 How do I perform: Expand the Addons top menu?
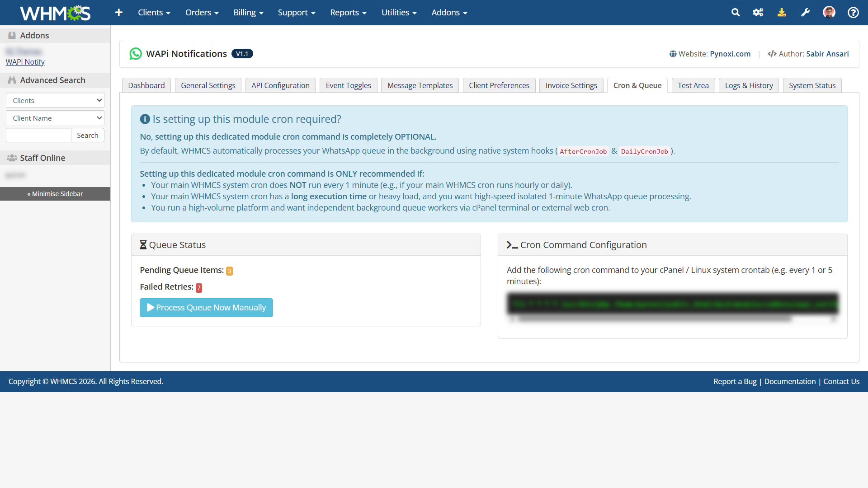click(x=449, y=13)
